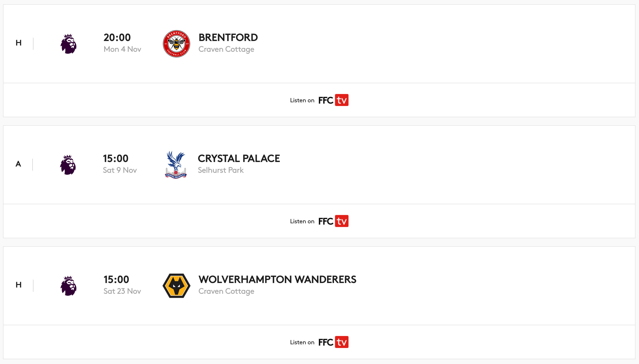The width and height of the screenshot is (639, 364).
Task: Click 'Listen on' text under Crystal Palace match
Action: (x=302, y=221)
